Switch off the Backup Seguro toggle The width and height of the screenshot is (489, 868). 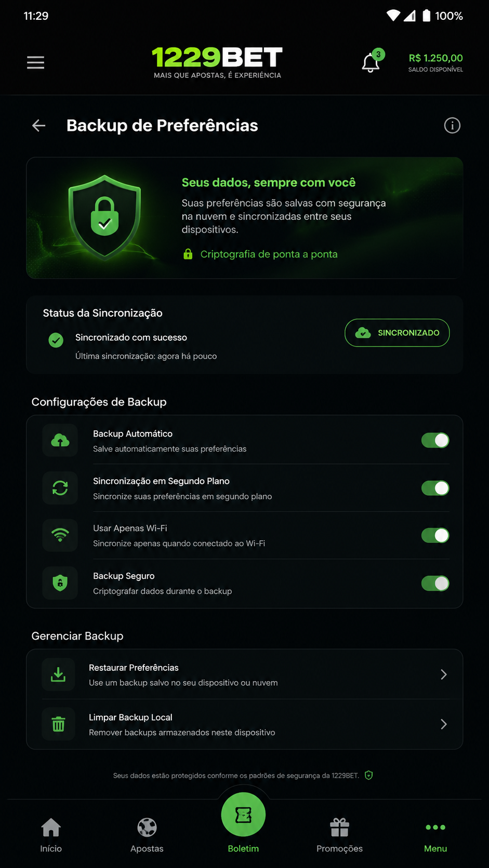pyautogui.click(x=435, y=584)
